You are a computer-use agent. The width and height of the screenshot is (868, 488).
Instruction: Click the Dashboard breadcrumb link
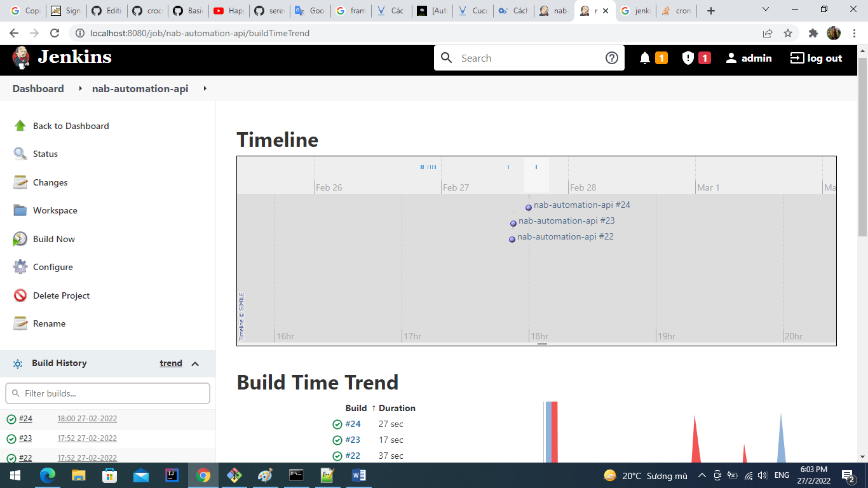point(38,89)
